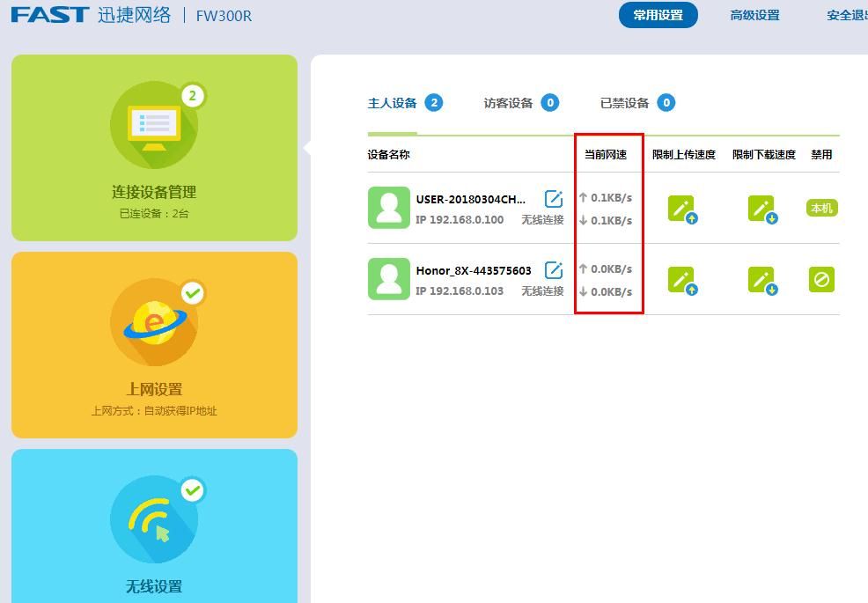Limit download speed for Honor_8X device
Image resolution: width=868 pixels, height=603 pixels.
pyautogui.click(x=763, y=281)
